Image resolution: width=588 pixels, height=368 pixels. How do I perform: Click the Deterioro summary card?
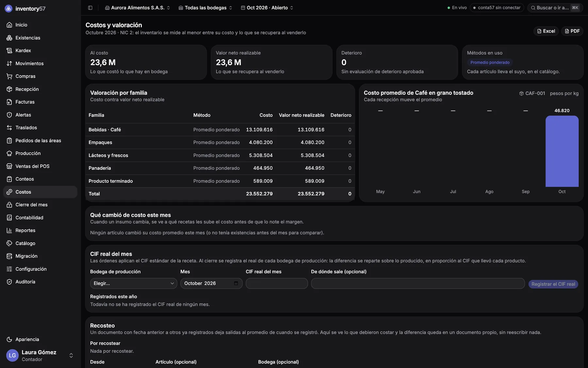pyautogui.click(x=397, y=62)
